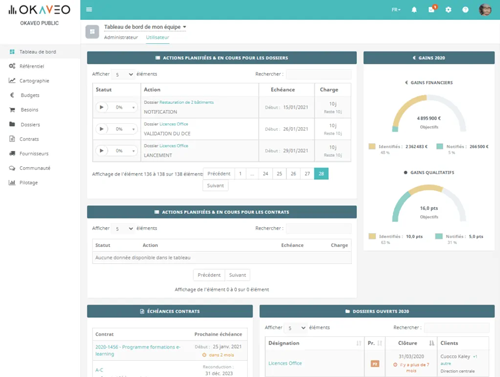Click Précédent in contrats actions pagination
Screen dimensions: 500x377
pyautogui.click(x=209, y=275)
